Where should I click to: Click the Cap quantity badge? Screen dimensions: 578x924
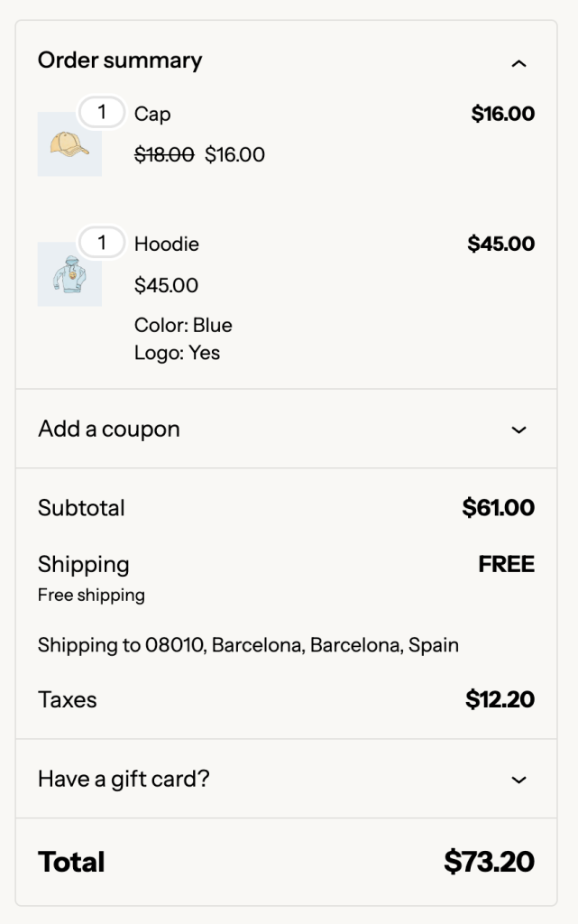(102, 112)
